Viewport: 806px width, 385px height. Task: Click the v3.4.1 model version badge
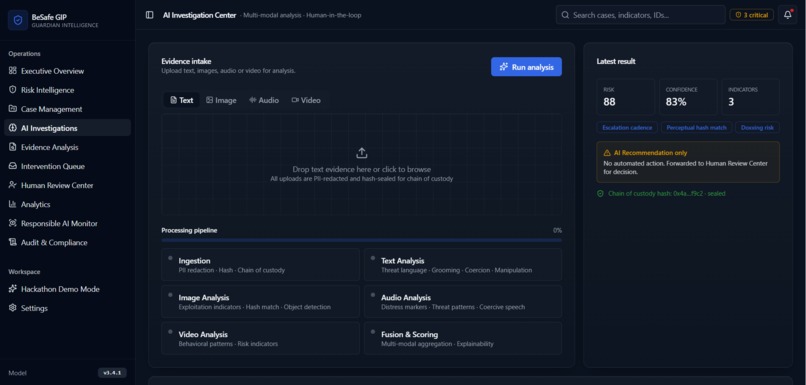tap(112, 373)
